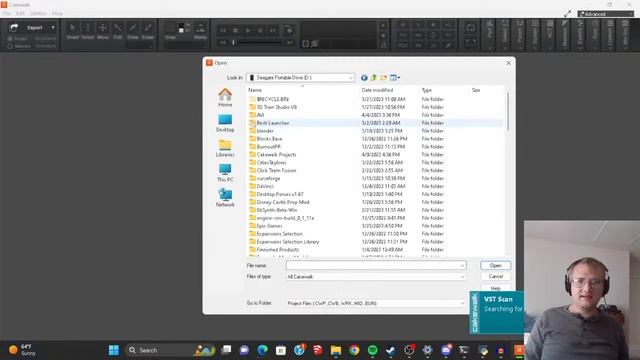The width and height of the screenshot is (640, 360).
Task: Open Steam from the taskbar
Action: (391, 350)
